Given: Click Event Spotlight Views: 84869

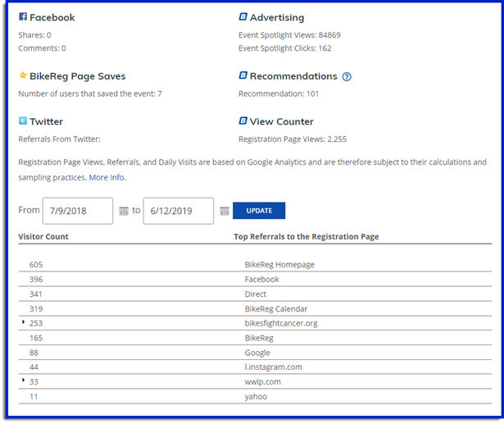Looking at the screenshot, I should 289,35.
